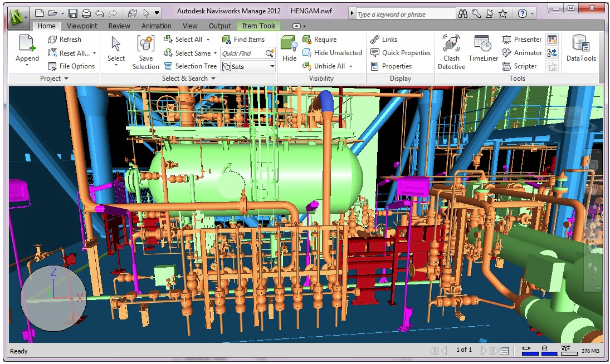Switch to the Home ribbon tab
The height and width of the screenshot is (364, 610).
pyautogui.click(x=46, y=26)
